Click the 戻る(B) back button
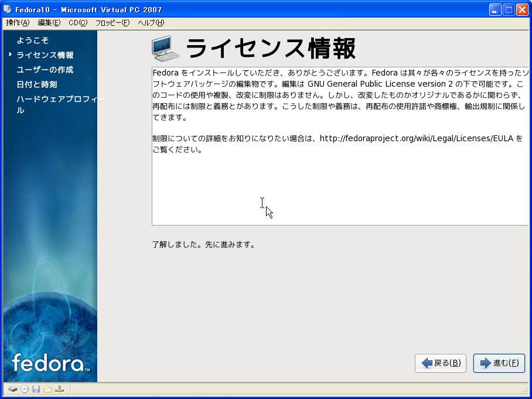Viewport: 532px width, 399px height. [x=441, y=363]
